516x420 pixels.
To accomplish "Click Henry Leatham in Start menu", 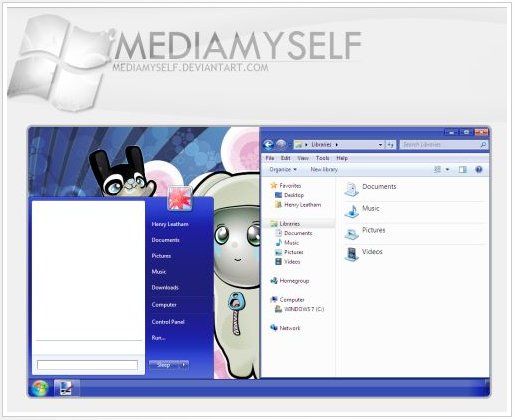I will point(170,224).
